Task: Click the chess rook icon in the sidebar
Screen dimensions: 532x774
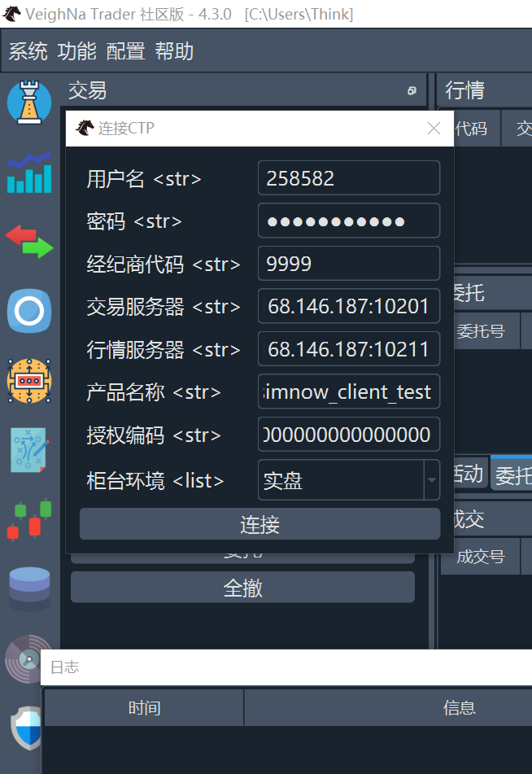Action: pyautogui.click(x=29, y=102)
